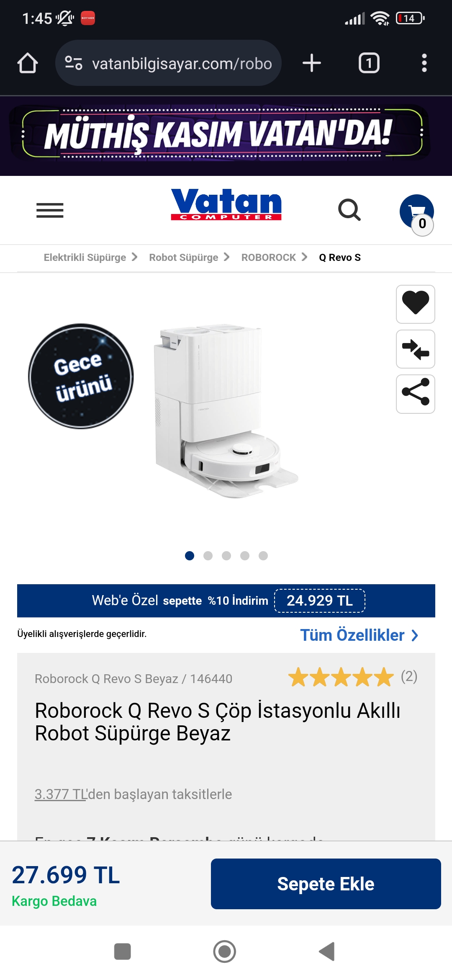The height and width of the screenshot is (980, 452).
Task: Navigate to Robot Süpürge breadcrumb
Action: (184, 258)
